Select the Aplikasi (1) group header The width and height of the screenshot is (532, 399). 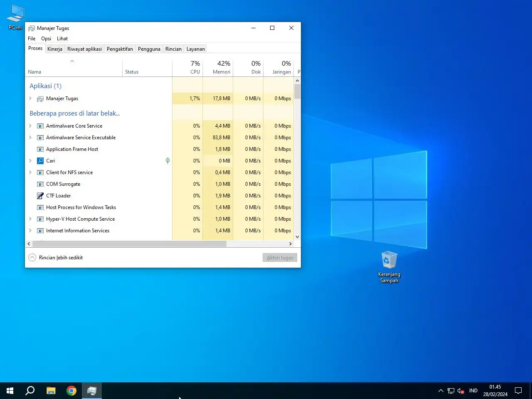45,86
